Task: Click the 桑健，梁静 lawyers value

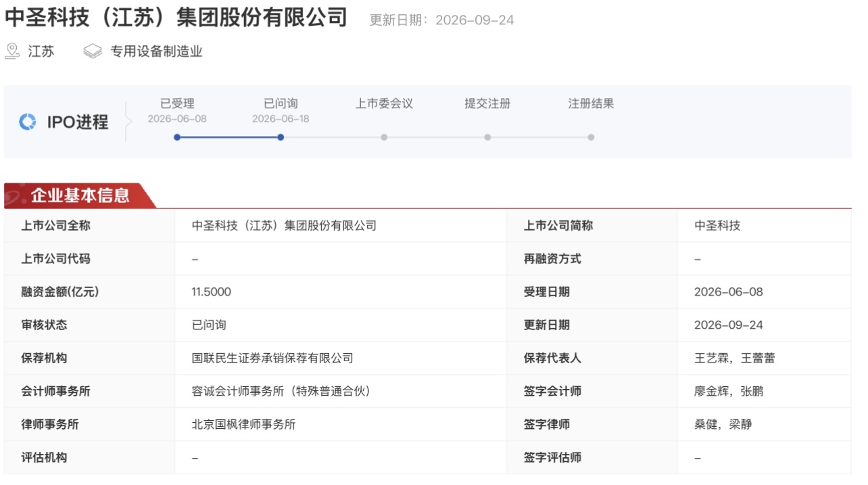Action: point(723,425)
